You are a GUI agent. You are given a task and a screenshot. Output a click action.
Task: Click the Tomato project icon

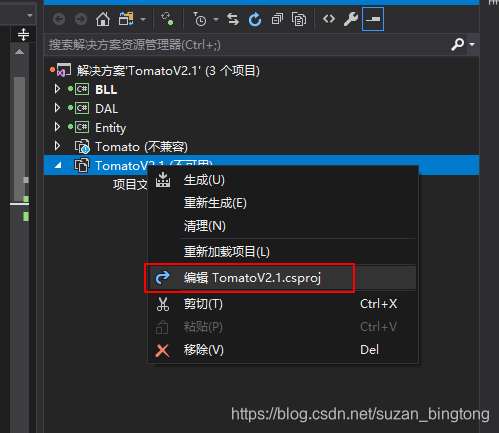(82, 146)
